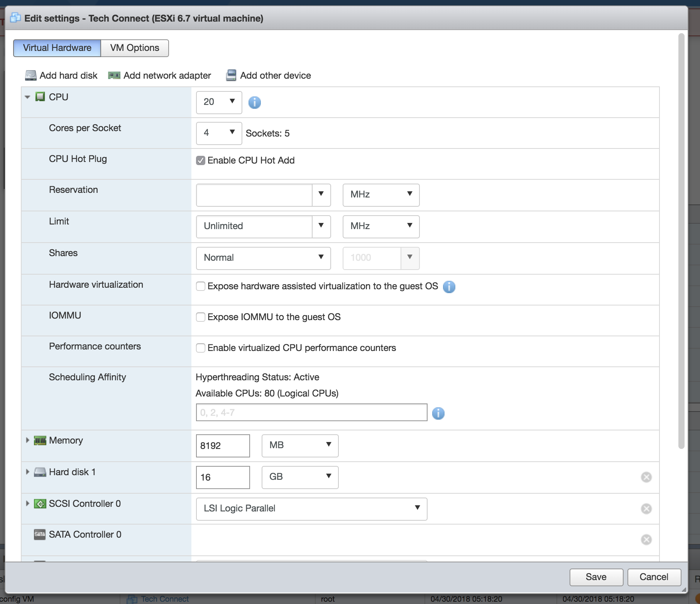Collapse the CPU section
The image size is (700, 604).
point(27,97)
